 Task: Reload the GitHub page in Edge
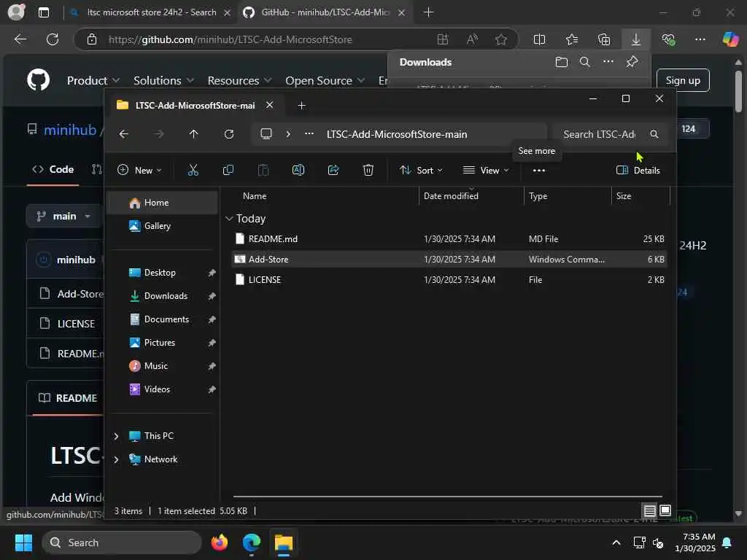coord(53,39)
